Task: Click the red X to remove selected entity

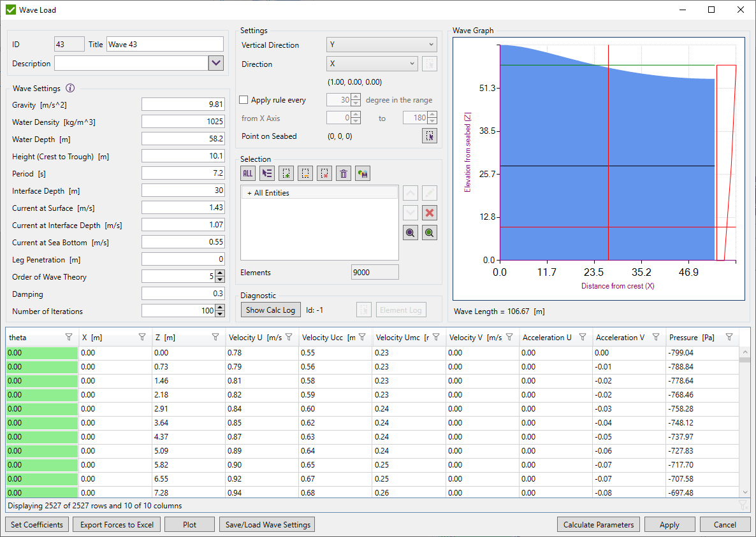Action: (x=429, y=213)
